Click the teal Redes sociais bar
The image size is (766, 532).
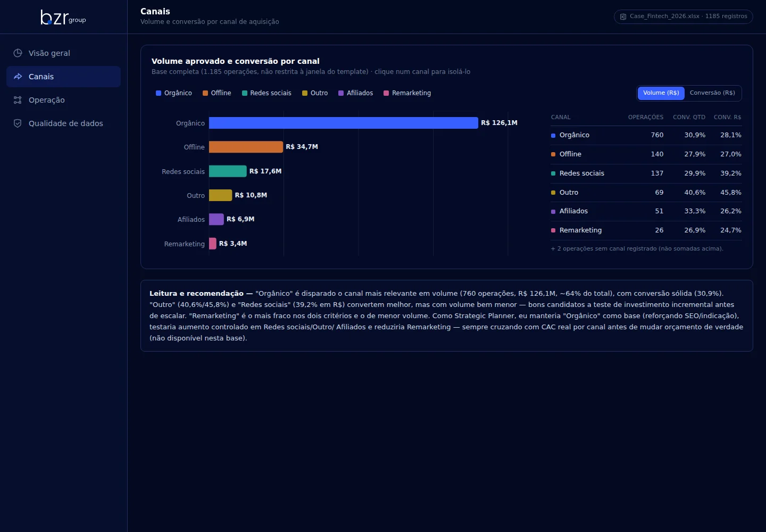228,171
